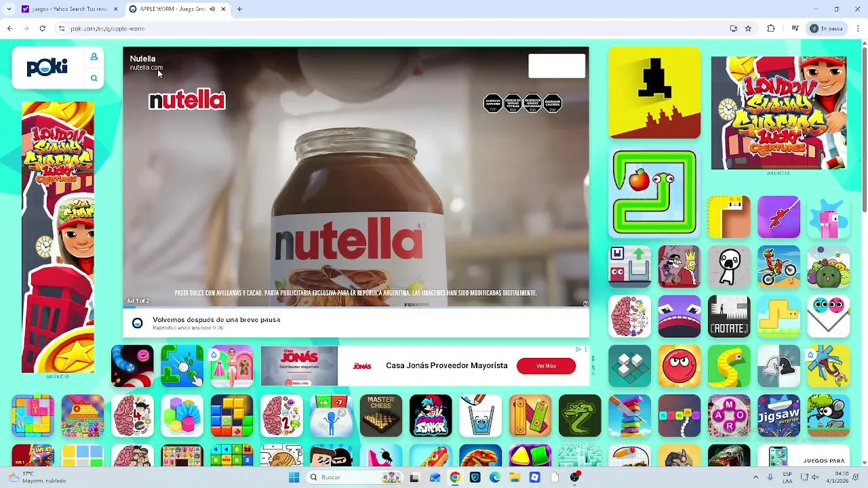This screenshot has height=488, width=868.
Task: Open the weather widget on the taskbar
Action: pyautogui.click(x=37, y=477)
